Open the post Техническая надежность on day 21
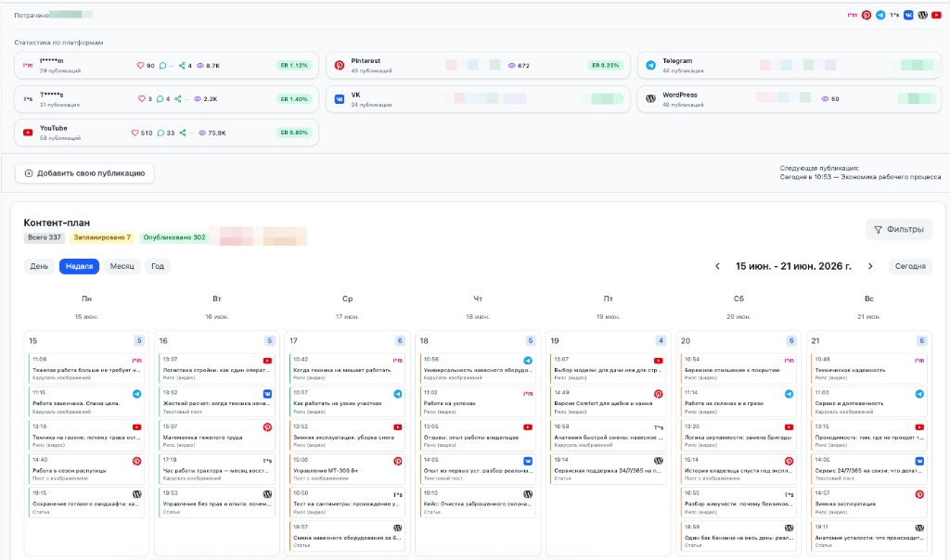This screenshot has width=950, height=560. 868,368
